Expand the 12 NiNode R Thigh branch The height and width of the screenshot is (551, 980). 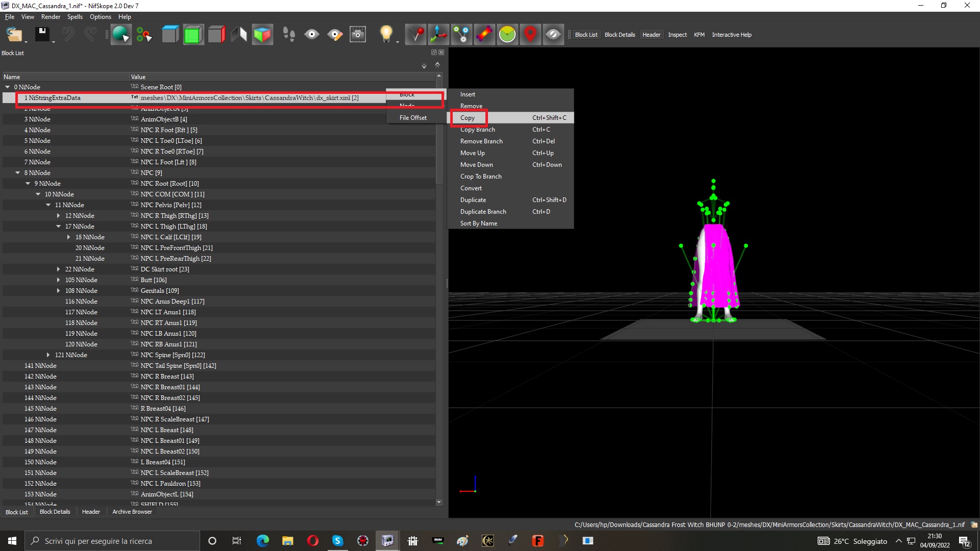(59, 216)
